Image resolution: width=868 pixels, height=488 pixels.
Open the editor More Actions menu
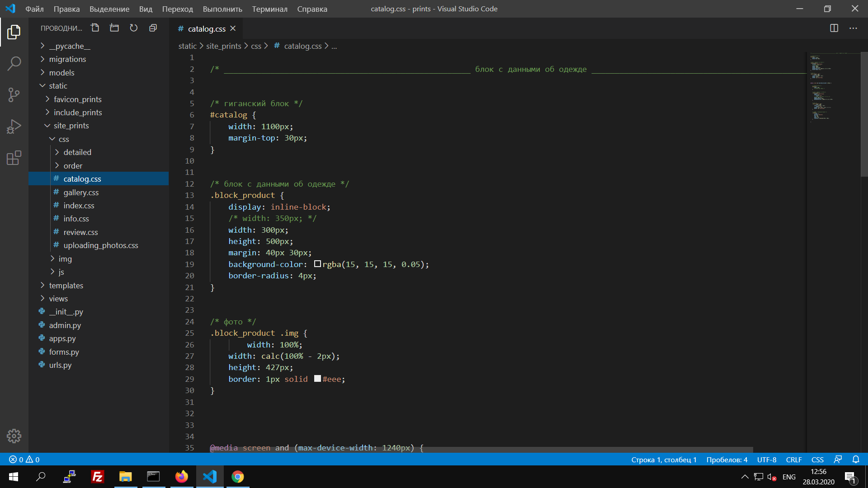pos(853,28)
